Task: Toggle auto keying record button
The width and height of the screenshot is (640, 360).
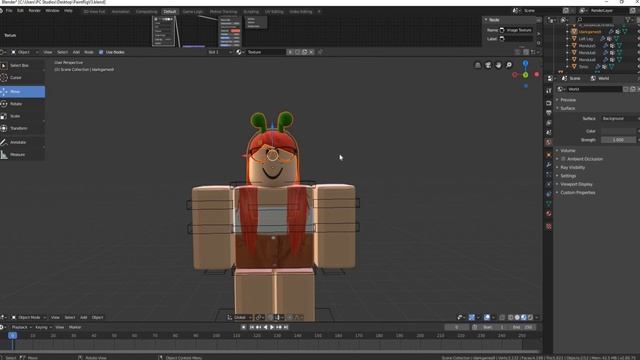Action: click(244, 327)
